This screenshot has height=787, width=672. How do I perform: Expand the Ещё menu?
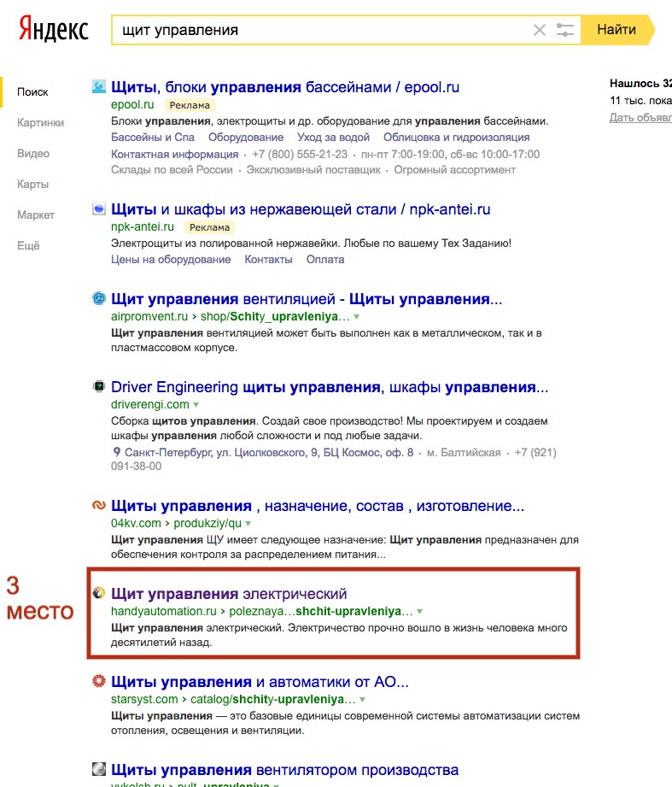click(x=28, y=245)
